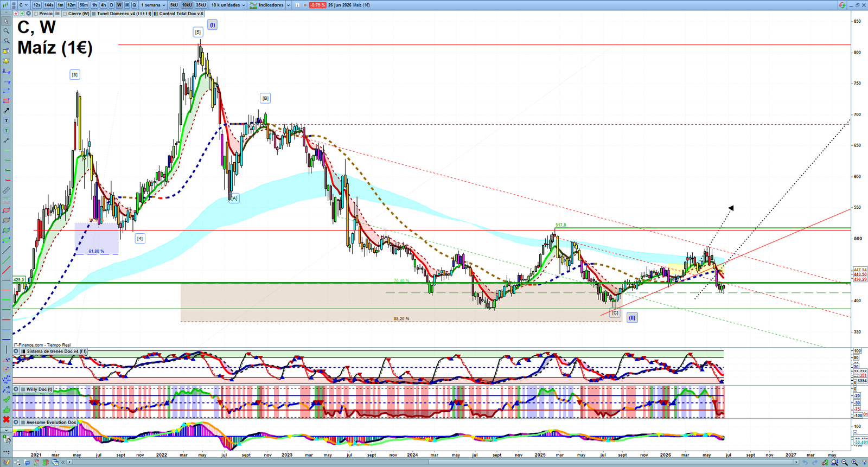
Task: Select the 5kU units button
Action: pos(174,5)
